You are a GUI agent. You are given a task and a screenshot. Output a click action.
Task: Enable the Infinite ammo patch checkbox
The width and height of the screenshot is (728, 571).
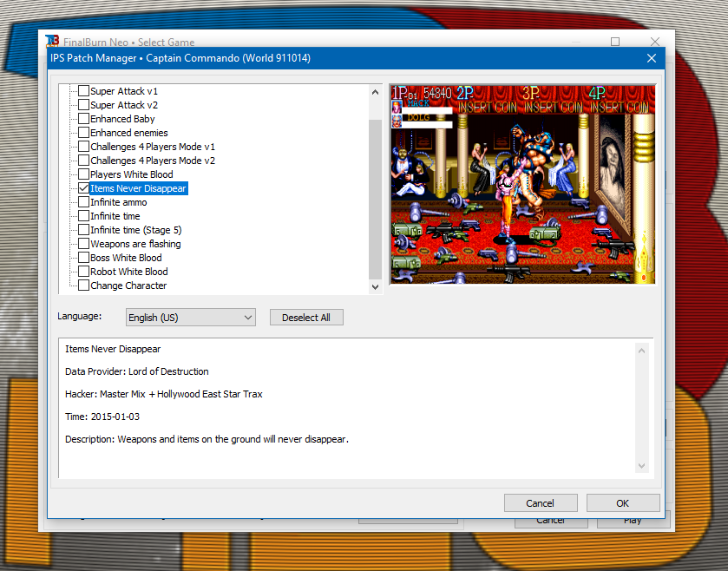84,202
